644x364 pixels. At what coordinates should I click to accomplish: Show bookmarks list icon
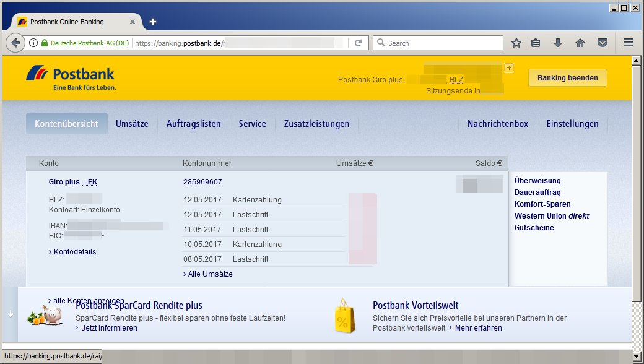pos(536,43)
